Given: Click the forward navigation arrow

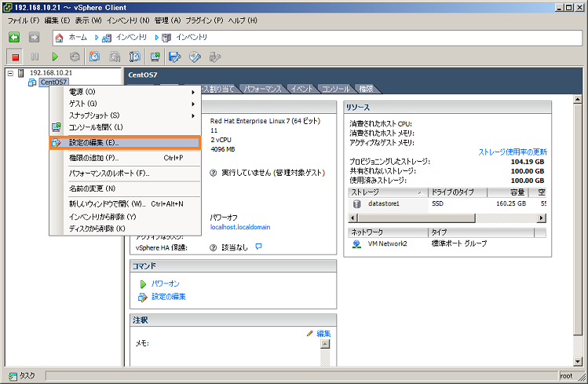Looking at the screenshot, I should point(34,37).
